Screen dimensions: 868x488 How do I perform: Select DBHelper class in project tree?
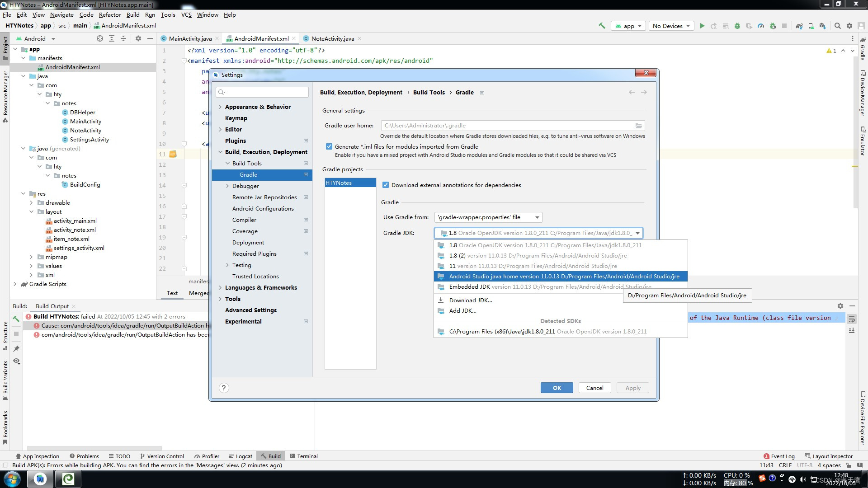pos(82,113)
